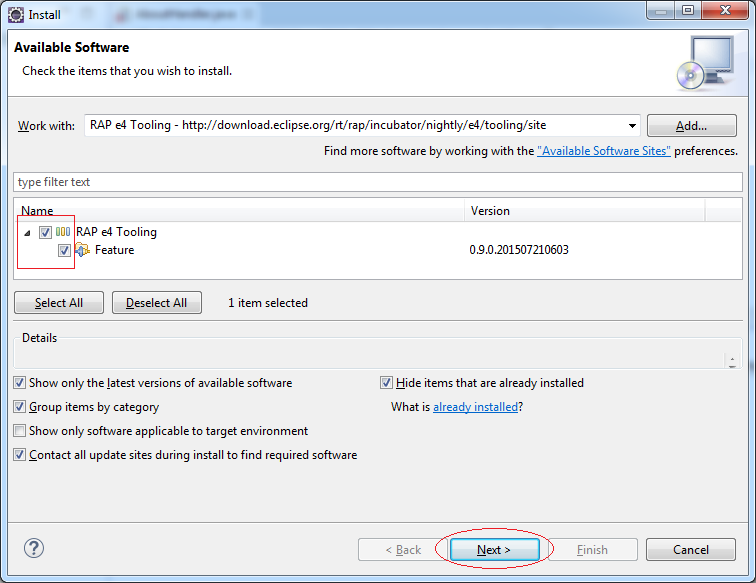Screen dimensions: 756x583
Task: Click the Details pane scroll stepper
Action: click(x=732, y=362)
